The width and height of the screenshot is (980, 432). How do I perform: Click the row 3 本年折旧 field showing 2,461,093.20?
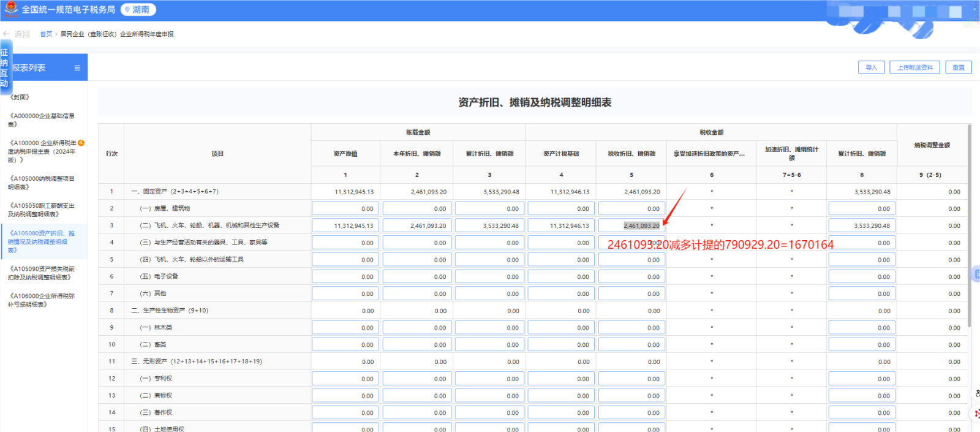[x=417, y=225]
